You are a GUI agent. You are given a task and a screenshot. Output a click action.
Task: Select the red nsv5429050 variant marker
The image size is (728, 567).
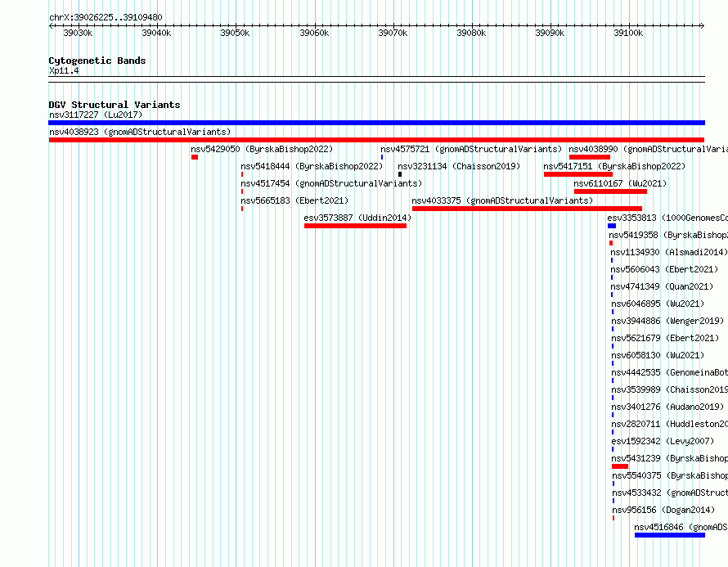tap(195, 157)
